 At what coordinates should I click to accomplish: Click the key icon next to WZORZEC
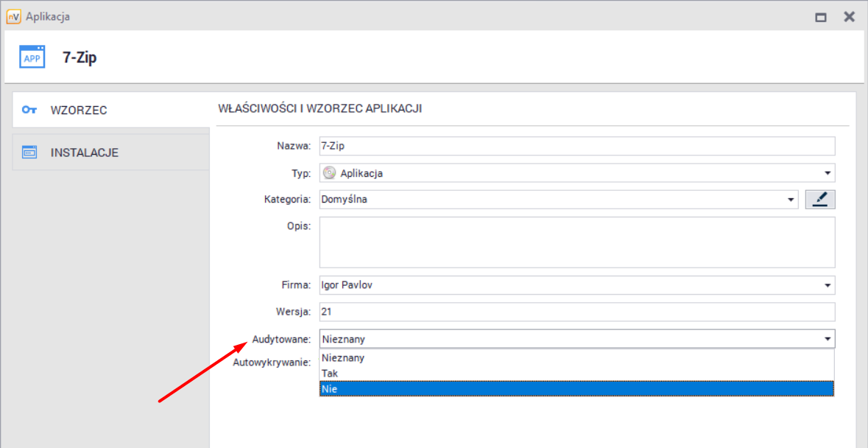pyautogui.click(x=29, y=110)
